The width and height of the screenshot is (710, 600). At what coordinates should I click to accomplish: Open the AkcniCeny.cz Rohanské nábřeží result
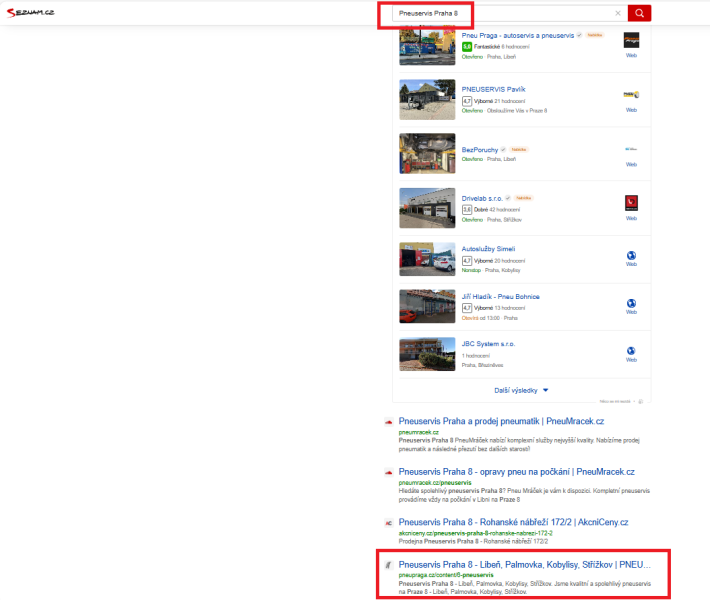tap(513, 521)
